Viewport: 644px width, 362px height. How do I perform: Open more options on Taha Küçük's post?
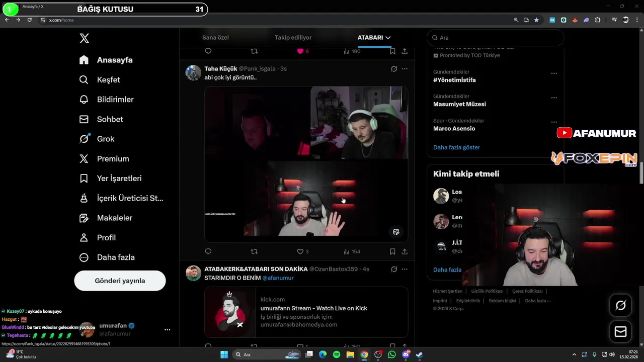tap(405, 69)
